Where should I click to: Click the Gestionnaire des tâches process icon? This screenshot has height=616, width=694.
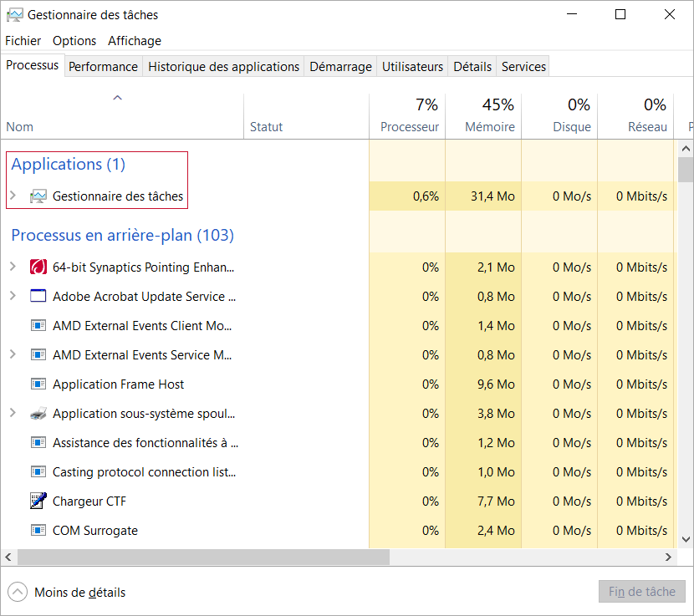pos(38,196)
